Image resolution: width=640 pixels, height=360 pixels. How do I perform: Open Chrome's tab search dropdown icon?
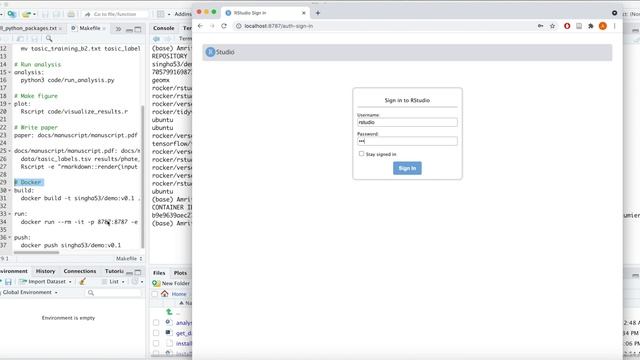[614, 13]
